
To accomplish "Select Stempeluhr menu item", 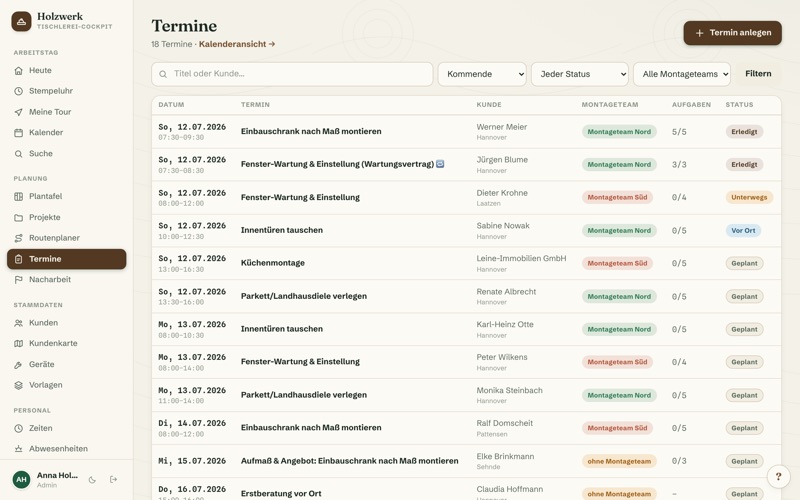I will pos(66,91).
